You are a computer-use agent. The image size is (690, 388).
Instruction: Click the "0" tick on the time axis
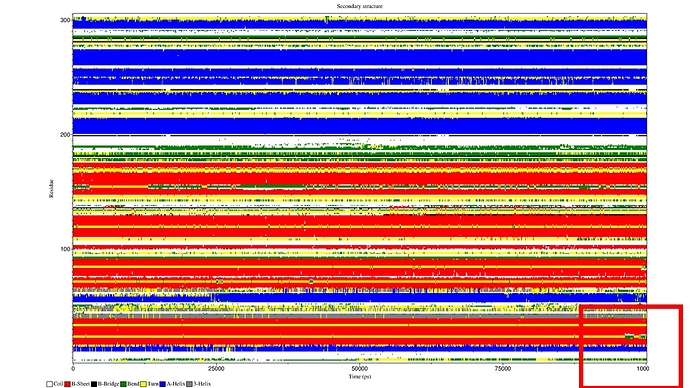click(73, 369)
